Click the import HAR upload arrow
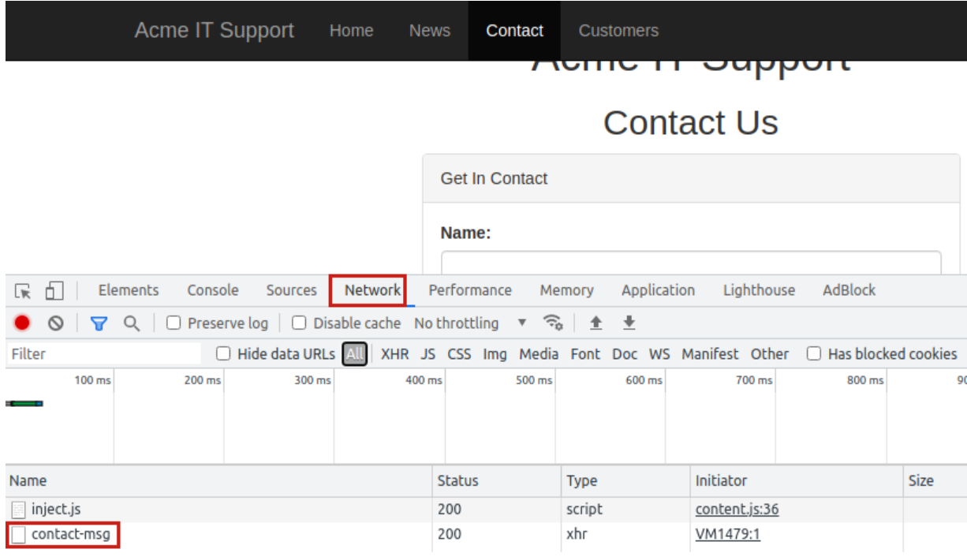This screenshot has height=560, width=967. coord(596,323)
